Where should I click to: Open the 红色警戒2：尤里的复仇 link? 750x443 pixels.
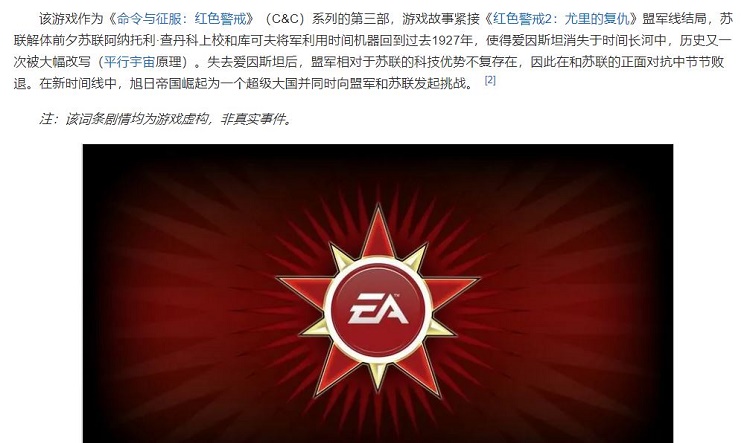click(x=561, y=19)
